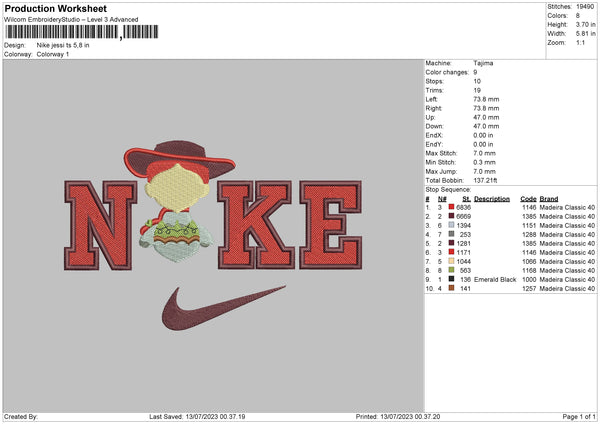Click the Total Bobbin value "137.21ft"
This screenshot has height=424, width=600.
[x=485, y=180]
